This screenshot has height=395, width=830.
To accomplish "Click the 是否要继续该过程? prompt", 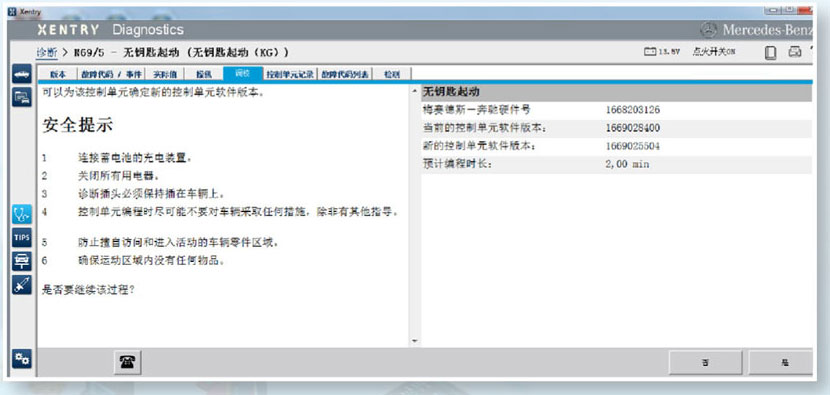I will [88, 291].
